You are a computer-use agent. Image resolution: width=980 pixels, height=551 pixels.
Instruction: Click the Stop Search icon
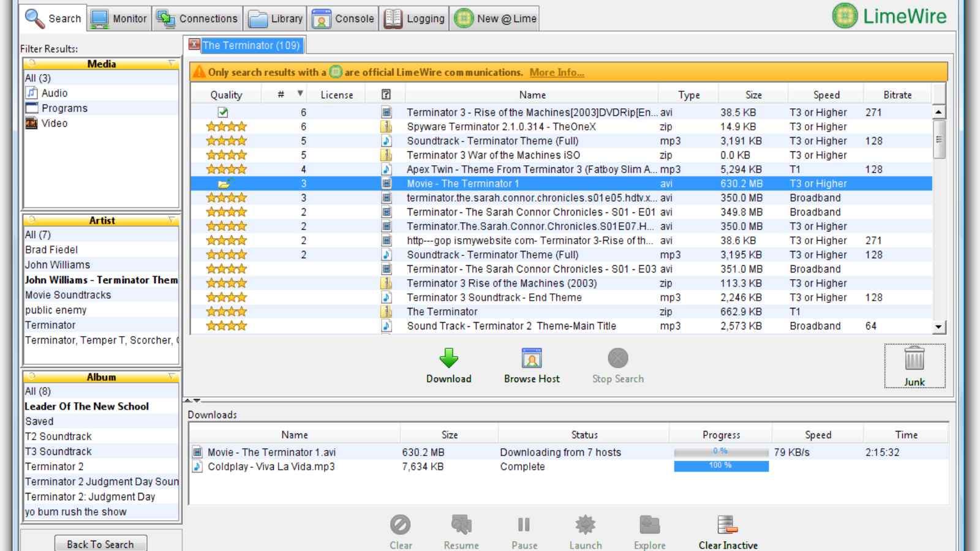618,358
